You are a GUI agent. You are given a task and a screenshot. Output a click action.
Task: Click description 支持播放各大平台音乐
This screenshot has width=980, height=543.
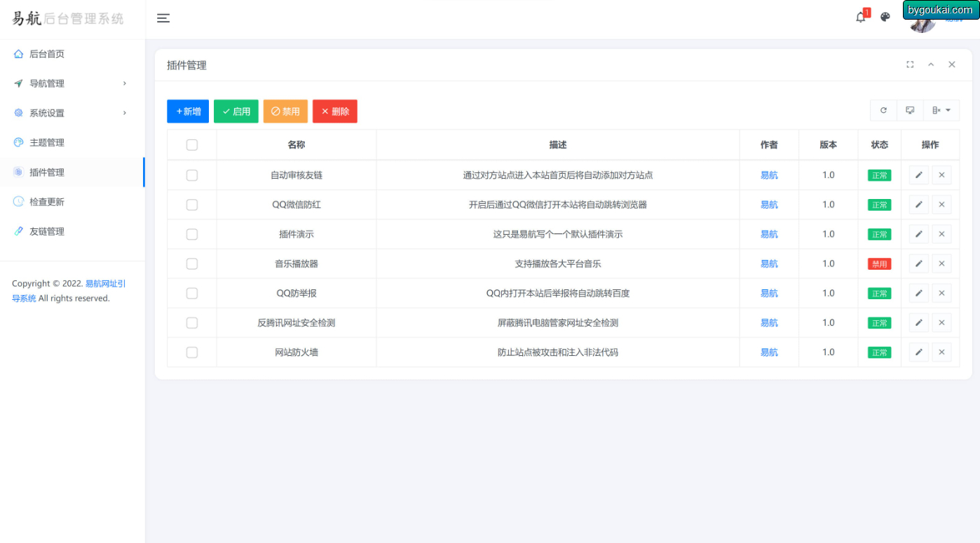click(x=558, y=263)
